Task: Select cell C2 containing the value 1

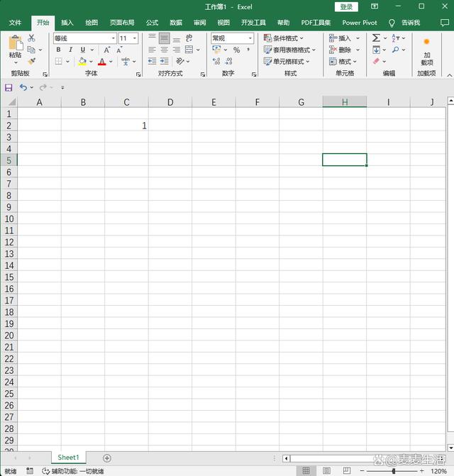Action: tap(126, 126)
